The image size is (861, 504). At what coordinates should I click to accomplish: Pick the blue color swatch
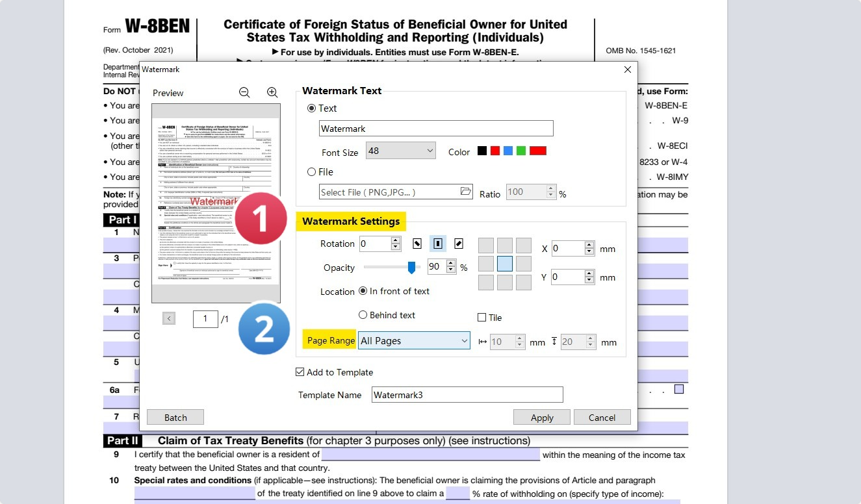click(508, 151)
